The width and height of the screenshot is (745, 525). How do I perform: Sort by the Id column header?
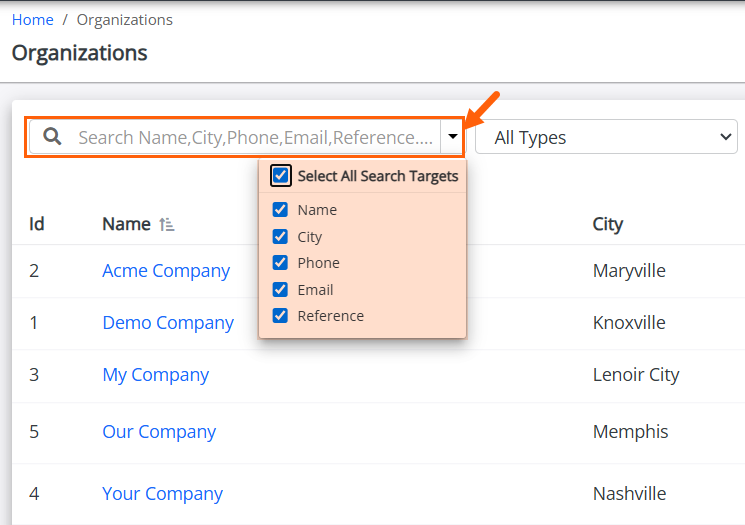click(x=37, y=224)
